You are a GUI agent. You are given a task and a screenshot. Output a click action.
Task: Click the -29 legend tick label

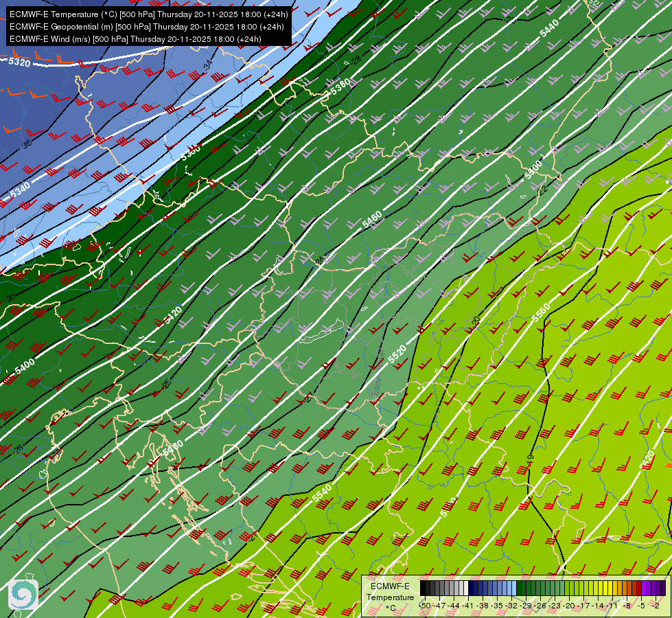pos(526,606)
